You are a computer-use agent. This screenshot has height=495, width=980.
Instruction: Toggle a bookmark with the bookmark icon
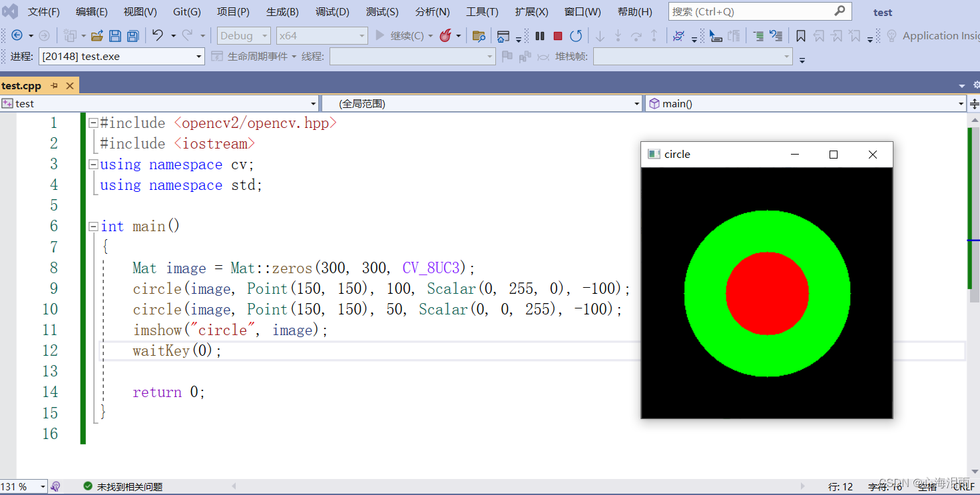(x=801, y=36)
